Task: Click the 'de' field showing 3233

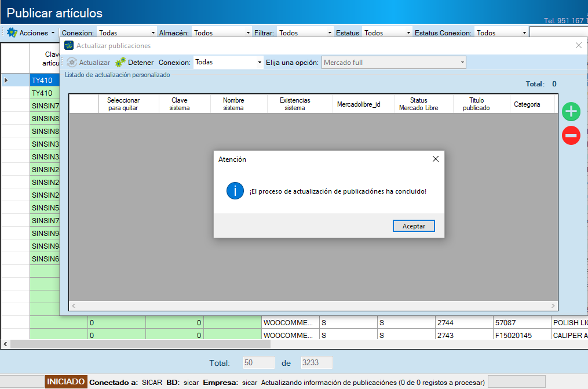Action: pyautogui.click(x=316, y=363)
